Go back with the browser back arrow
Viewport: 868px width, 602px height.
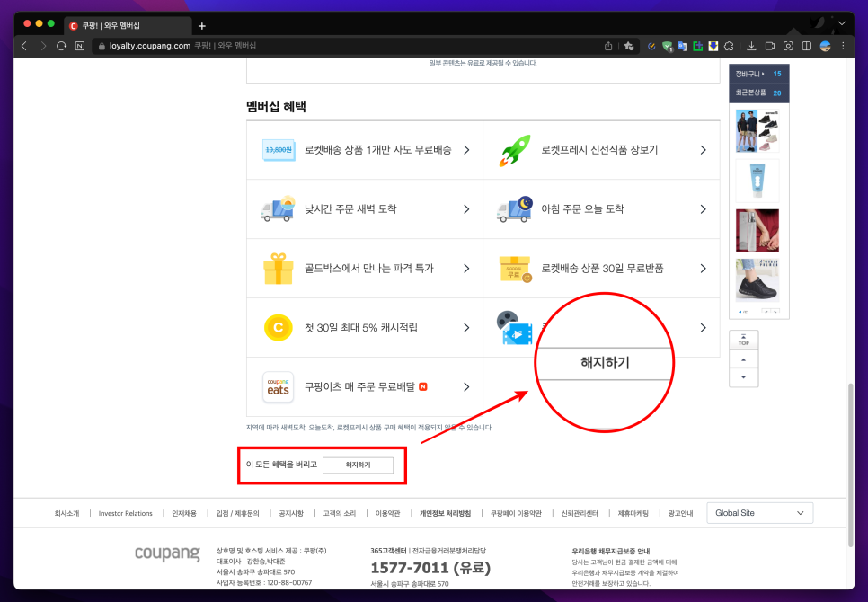(23, 46)
